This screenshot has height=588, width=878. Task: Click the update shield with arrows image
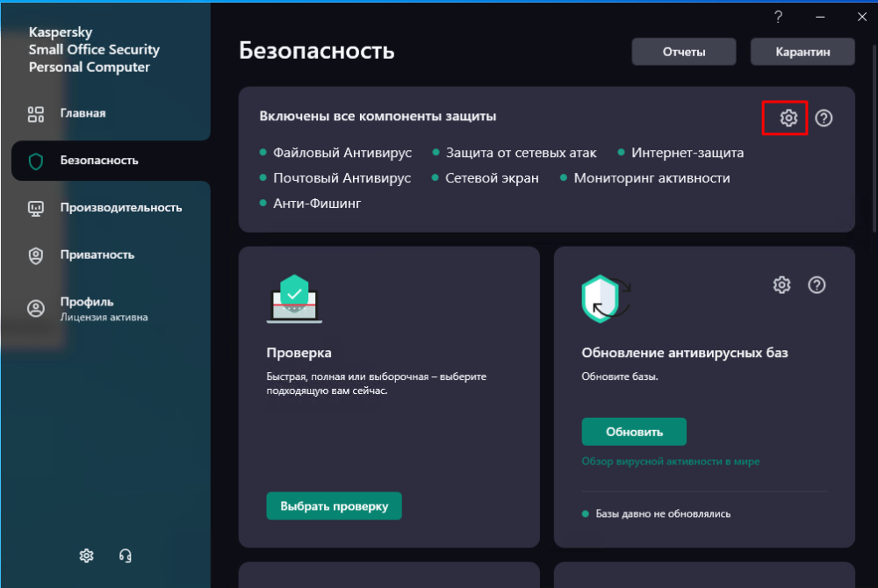[x=607, y=298]
